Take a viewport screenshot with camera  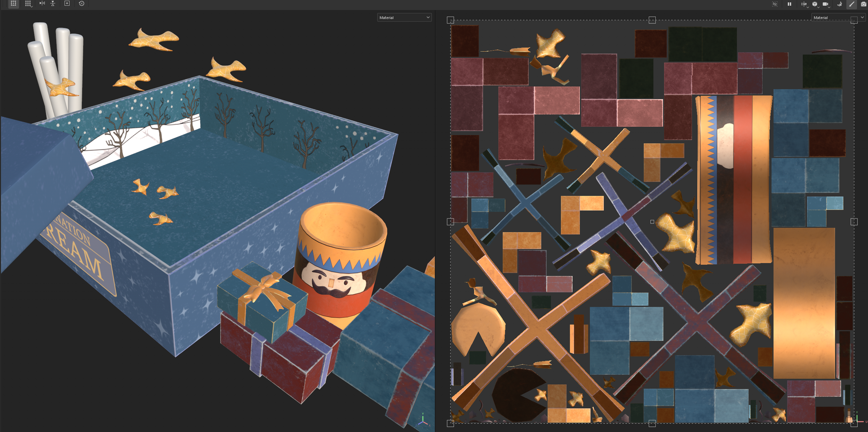863,4
